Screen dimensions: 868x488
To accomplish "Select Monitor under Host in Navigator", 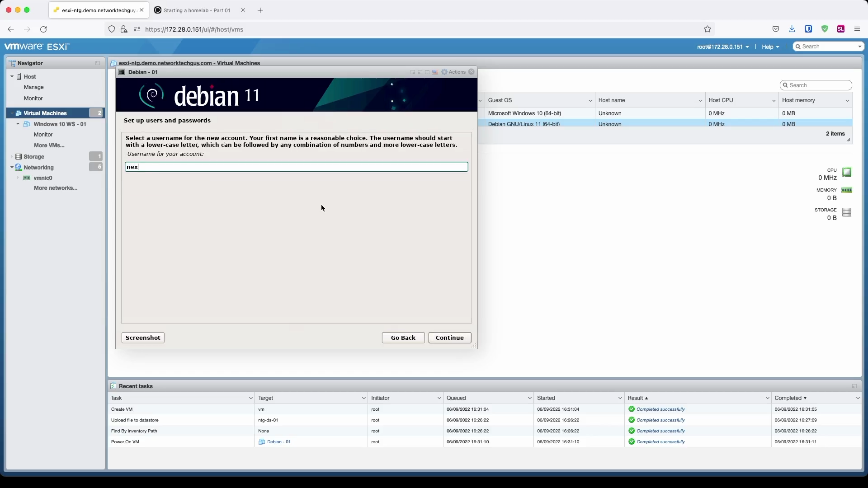I will (x=33, y=99).
